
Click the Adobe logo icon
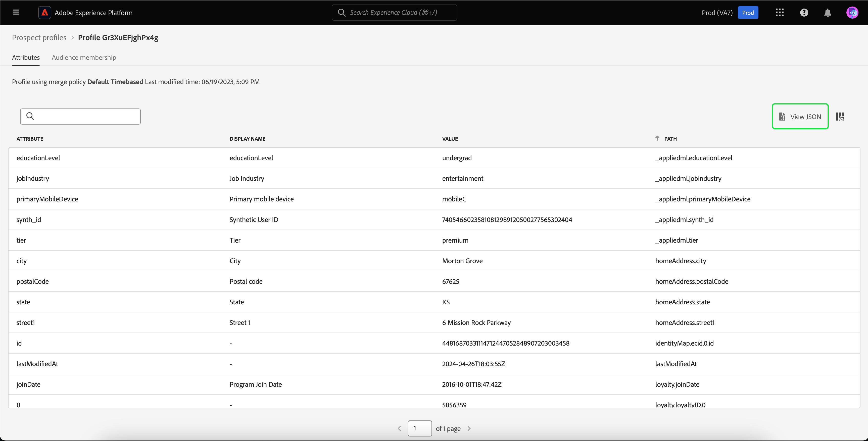pyautogui.click(x=44, y=13)
